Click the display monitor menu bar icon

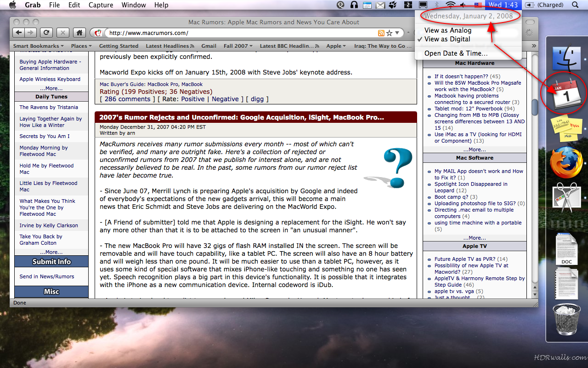423,5
